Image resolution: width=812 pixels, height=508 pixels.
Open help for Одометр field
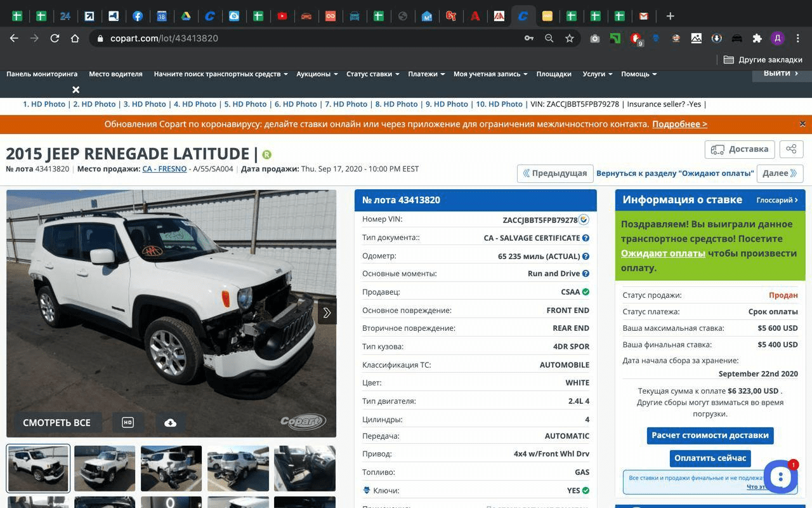coord(586,257)
